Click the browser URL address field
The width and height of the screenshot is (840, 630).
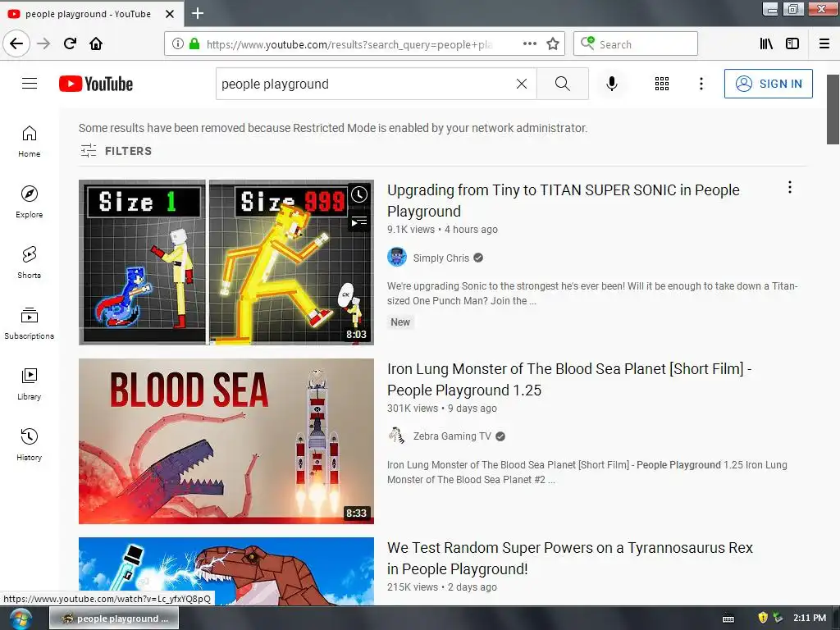coord(349,44)
